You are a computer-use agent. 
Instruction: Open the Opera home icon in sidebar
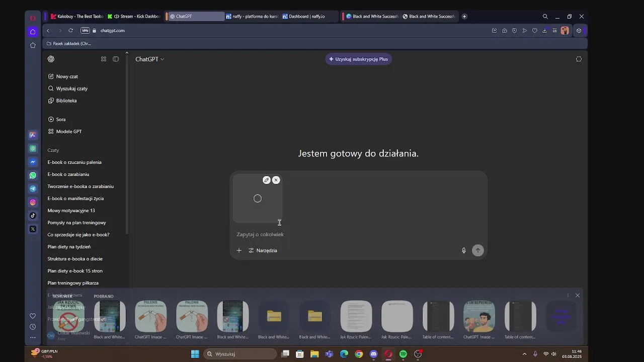(33, 32)
